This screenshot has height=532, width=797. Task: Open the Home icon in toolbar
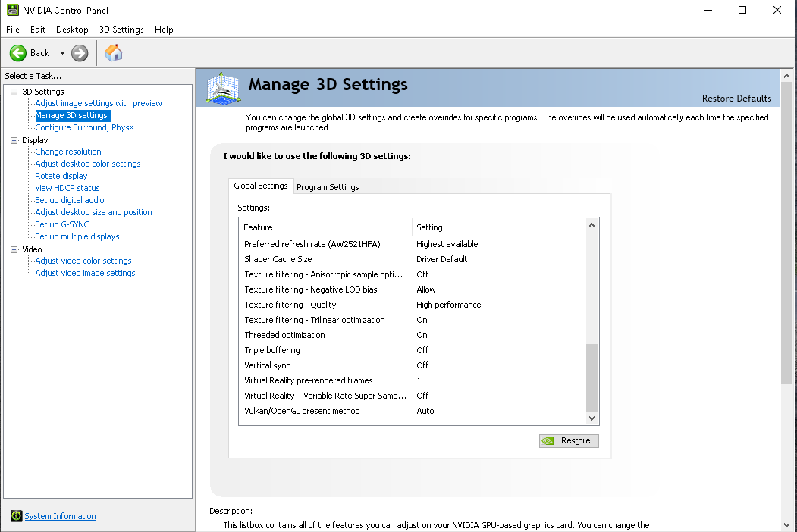click(x=114, y=53)
